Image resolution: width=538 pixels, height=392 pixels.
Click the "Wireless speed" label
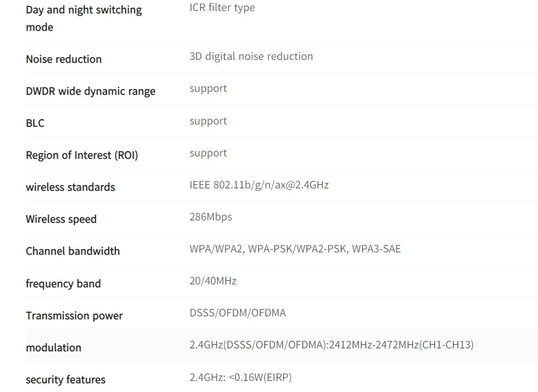tap(61, 219)
